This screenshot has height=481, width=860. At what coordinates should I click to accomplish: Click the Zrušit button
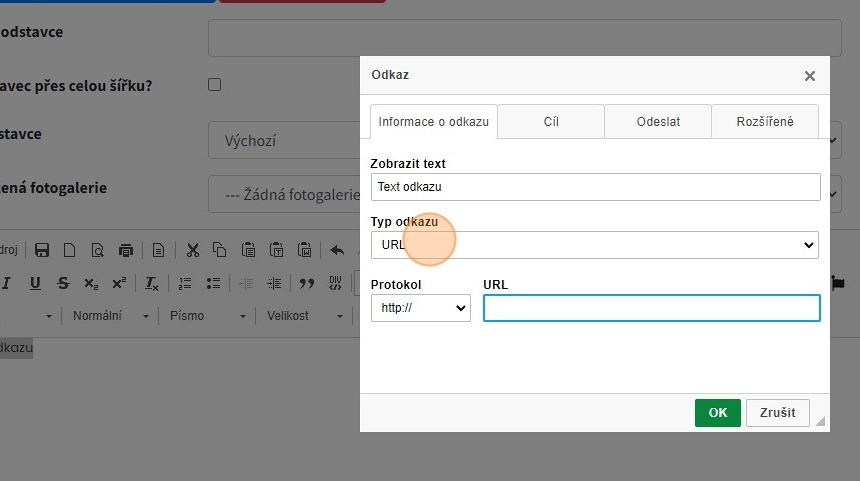coord(777,413)
